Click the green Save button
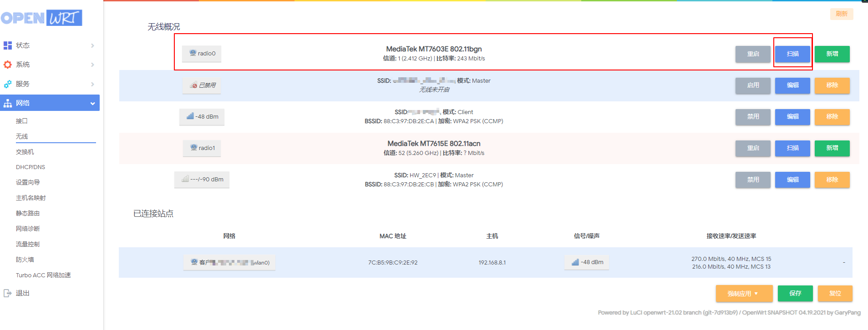 [x=795, y=294]
